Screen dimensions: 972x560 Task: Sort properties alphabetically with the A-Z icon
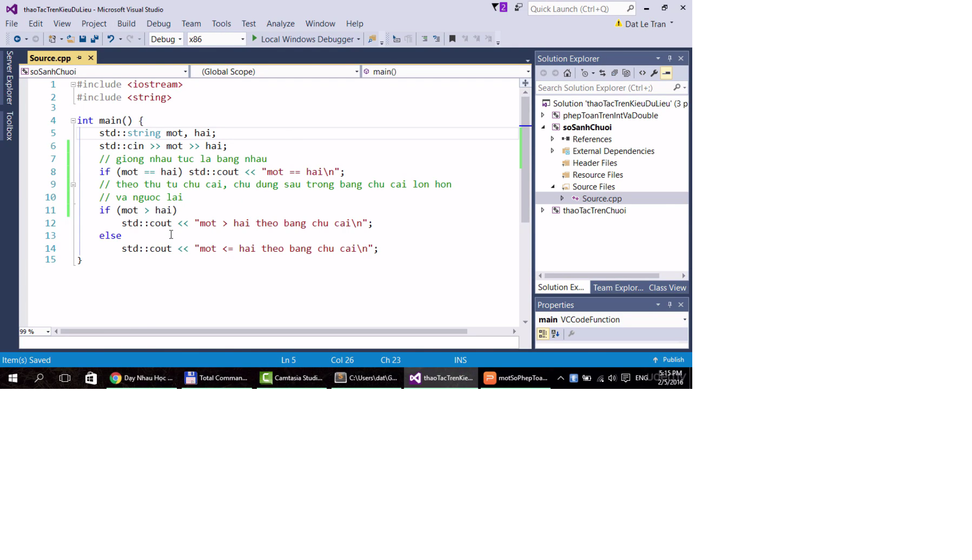(555, 334)
